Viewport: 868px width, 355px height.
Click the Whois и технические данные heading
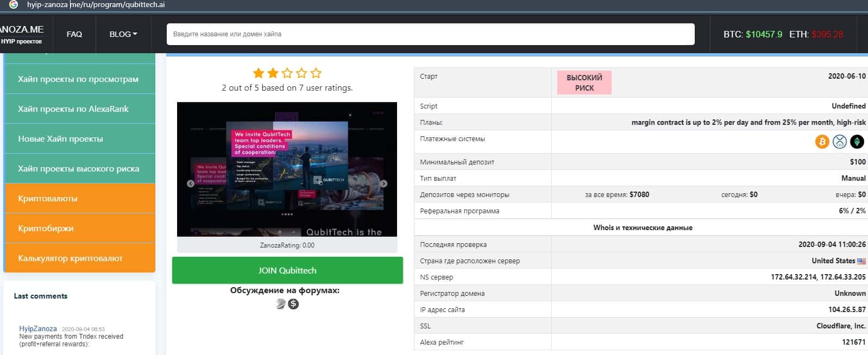tap(643, 227)
